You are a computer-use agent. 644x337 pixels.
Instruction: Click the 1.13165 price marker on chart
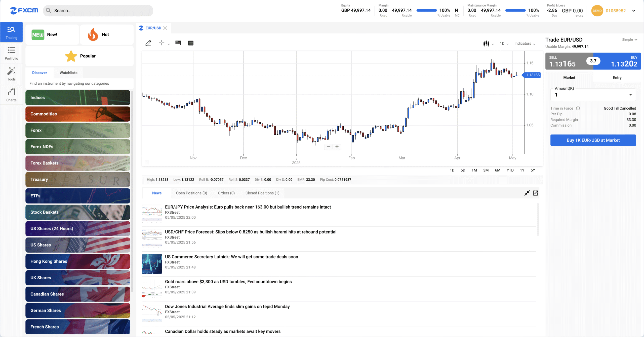[532, 75]
